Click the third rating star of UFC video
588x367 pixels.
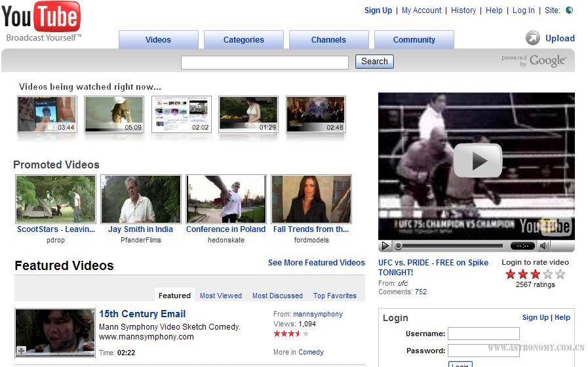[535, 275]
